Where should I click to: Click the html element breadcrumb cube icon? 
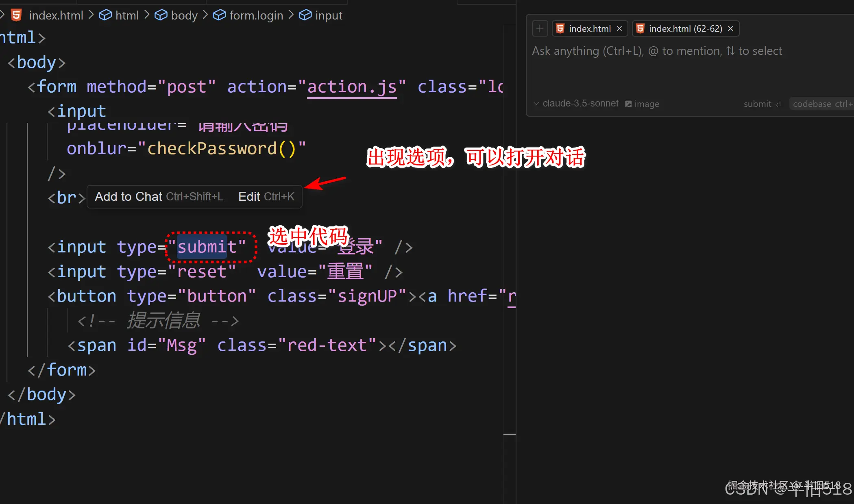pyautogui.click(x=105, y=15)
